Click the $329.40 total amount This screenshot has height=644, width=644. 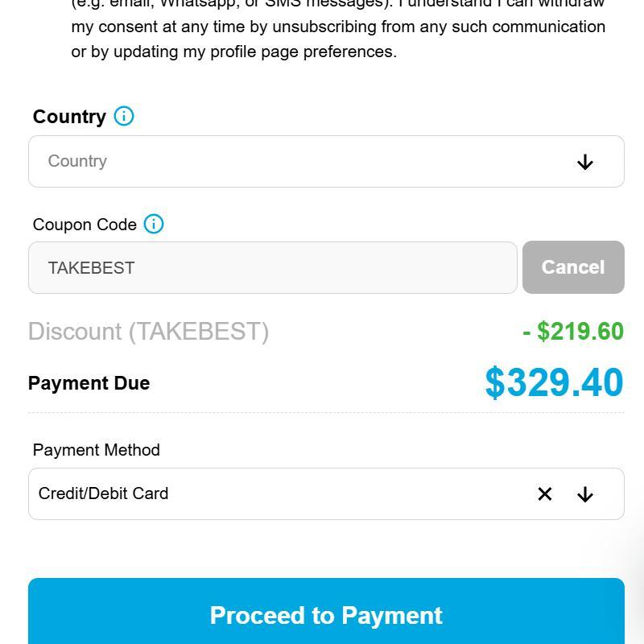554,383
